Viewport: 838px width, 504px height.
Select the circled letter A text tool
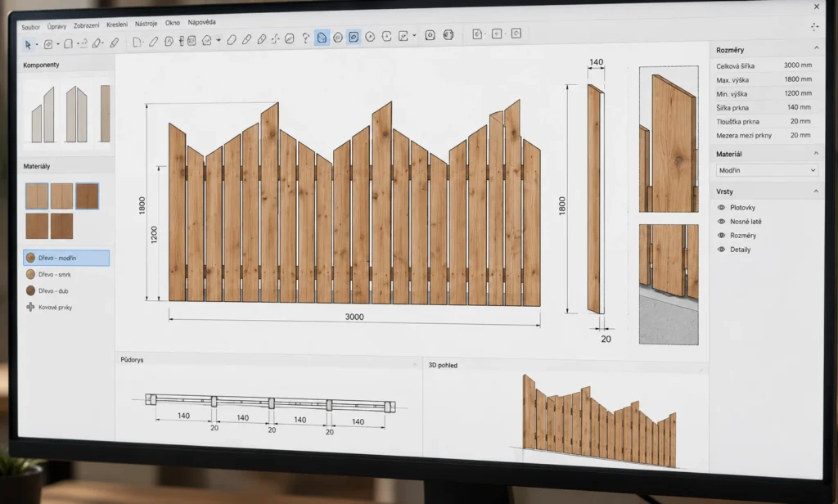point(169,41)
